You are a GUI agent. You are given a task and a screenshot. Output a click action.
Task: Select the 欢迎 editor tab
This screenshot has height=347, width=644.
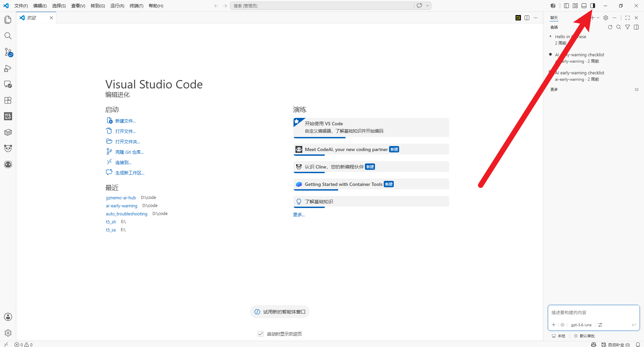pos(36,18)
